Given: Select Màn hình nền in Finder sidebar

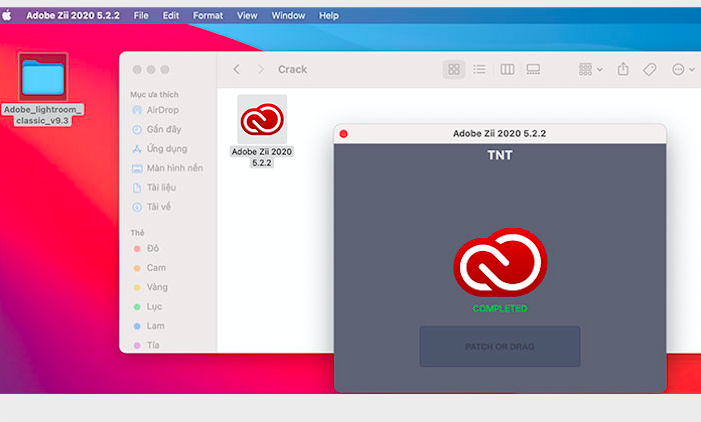Looking at the screenshot, I should point(167,168).
